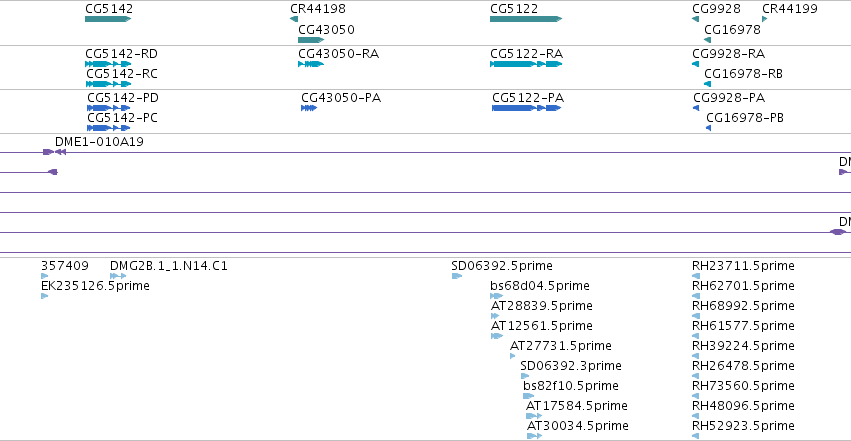This screenshot has height=441, width=851.
Task: Click the CG5142-RC transcript label
Action: (122, 74)
